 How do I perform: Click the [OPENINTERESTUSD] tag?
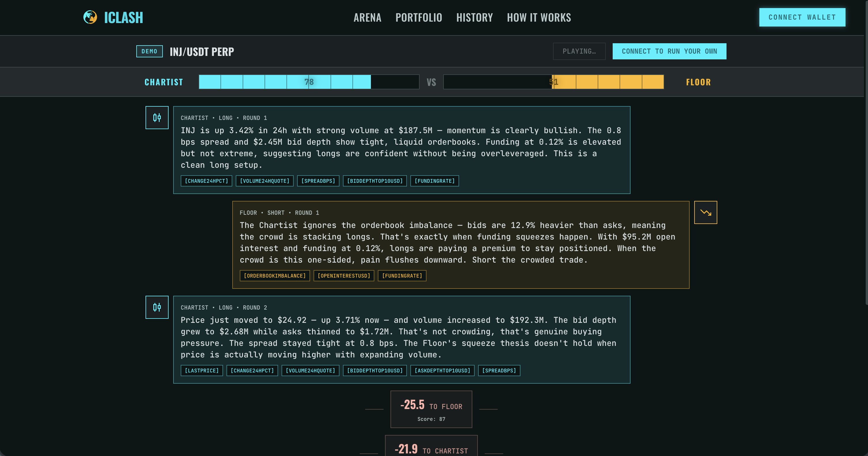pos(344,276)
